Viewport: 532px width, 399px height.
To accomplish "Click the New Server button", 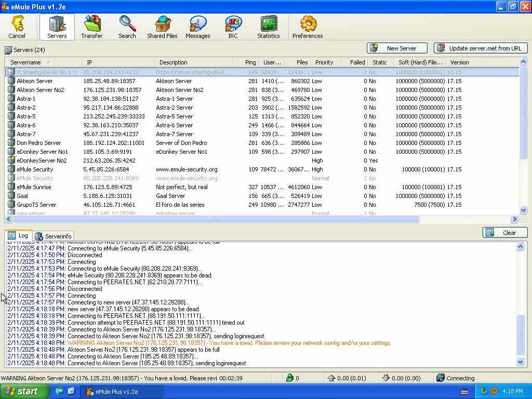I will 397,48.
